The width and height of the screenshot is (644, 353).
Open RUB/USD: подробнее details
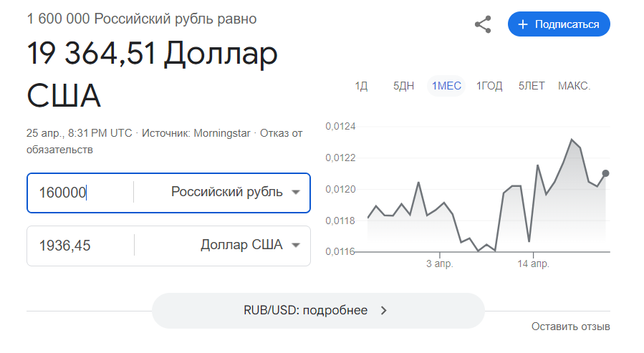[318, 310]
